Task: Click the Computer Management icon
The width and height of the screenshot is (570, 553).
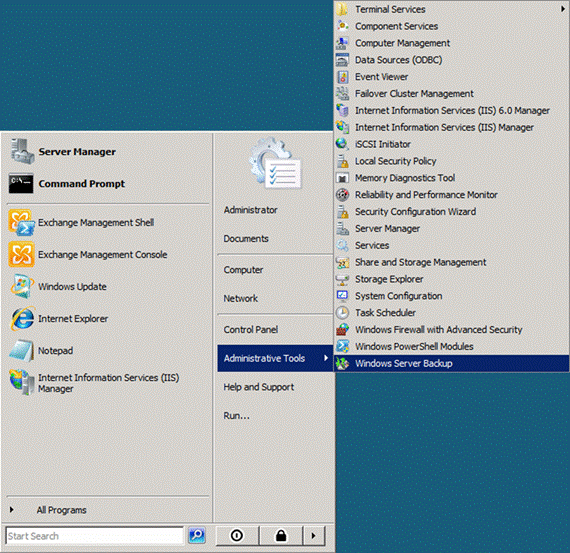Action: pos(342,43)
